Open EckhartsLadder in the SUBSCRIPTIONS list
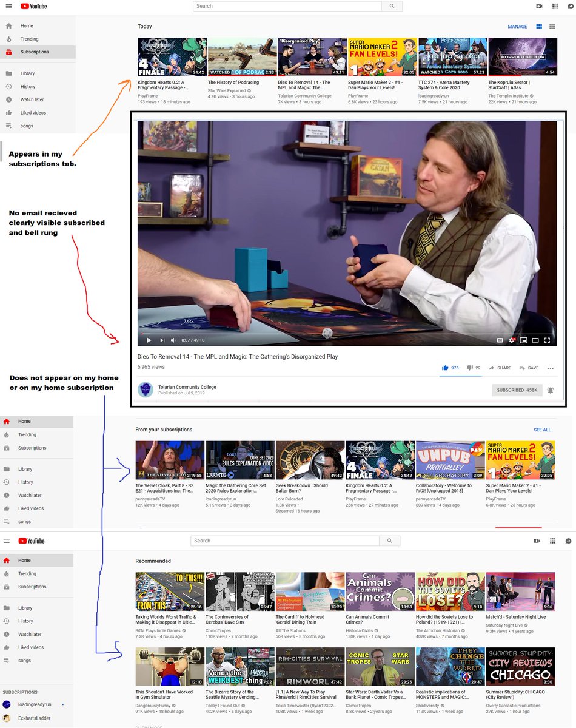Viewport: 576px width, 728px height. (x=38, y=718)
